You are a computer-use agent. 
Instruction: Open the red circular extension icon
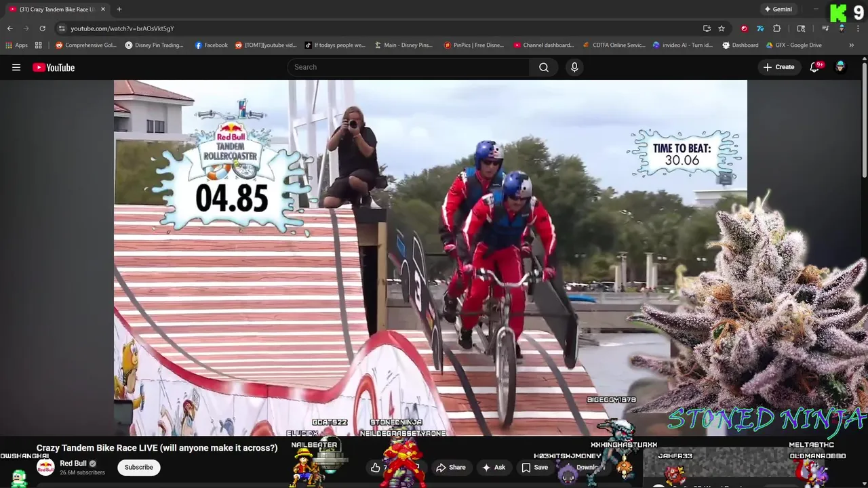coord(744,28)
